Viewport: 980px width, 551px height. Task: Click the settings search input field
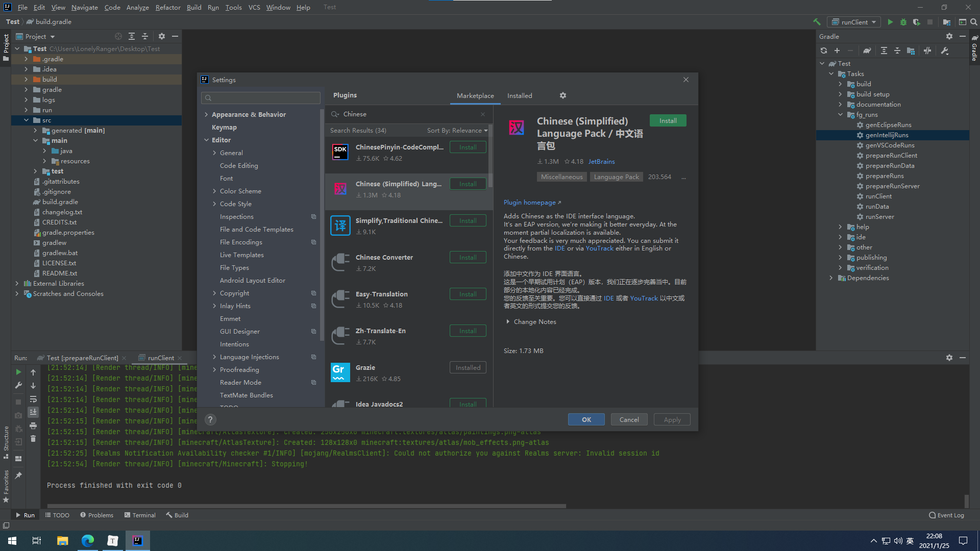click(x=261, y=97)
